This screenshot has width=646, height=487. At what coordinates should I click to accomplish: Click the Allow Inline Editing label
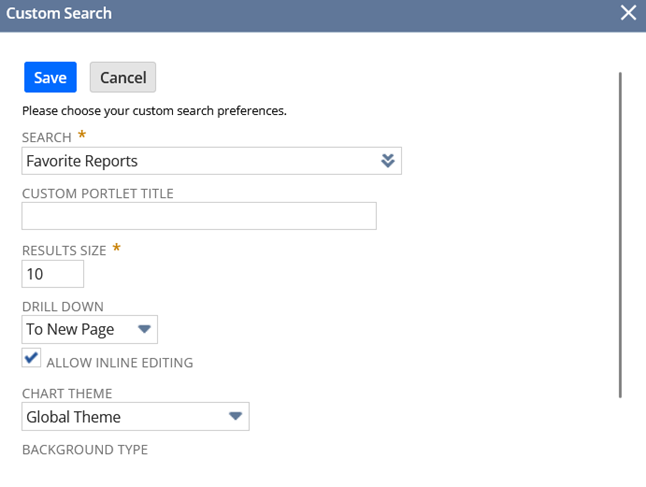pos(119,363)
